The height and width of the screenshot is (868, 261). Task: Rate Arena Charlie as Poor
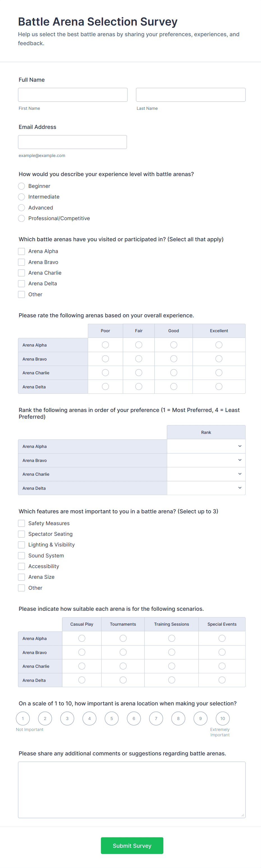click(x=106, y=373)
